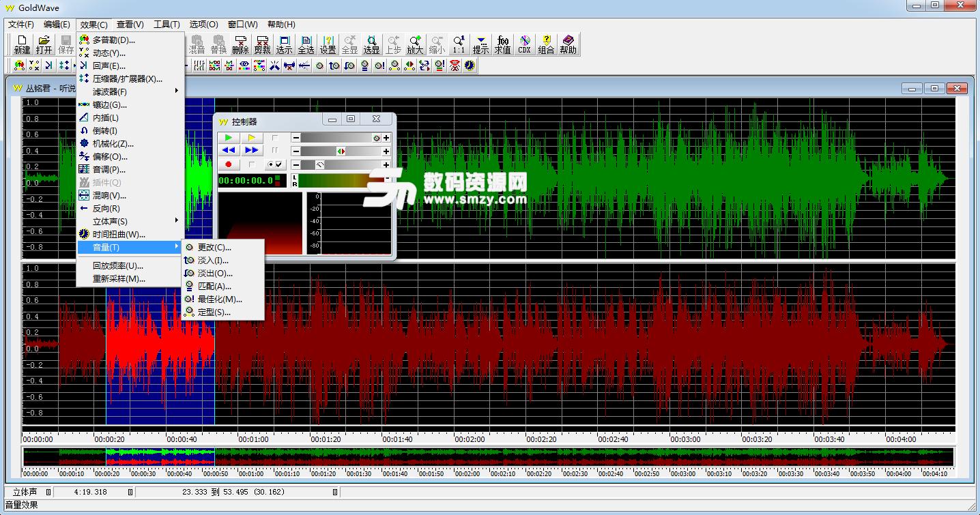Choose 匹配(A)... in the volume submenu
The height and width of the screenshot is (515, 980).
coord(222,286)
